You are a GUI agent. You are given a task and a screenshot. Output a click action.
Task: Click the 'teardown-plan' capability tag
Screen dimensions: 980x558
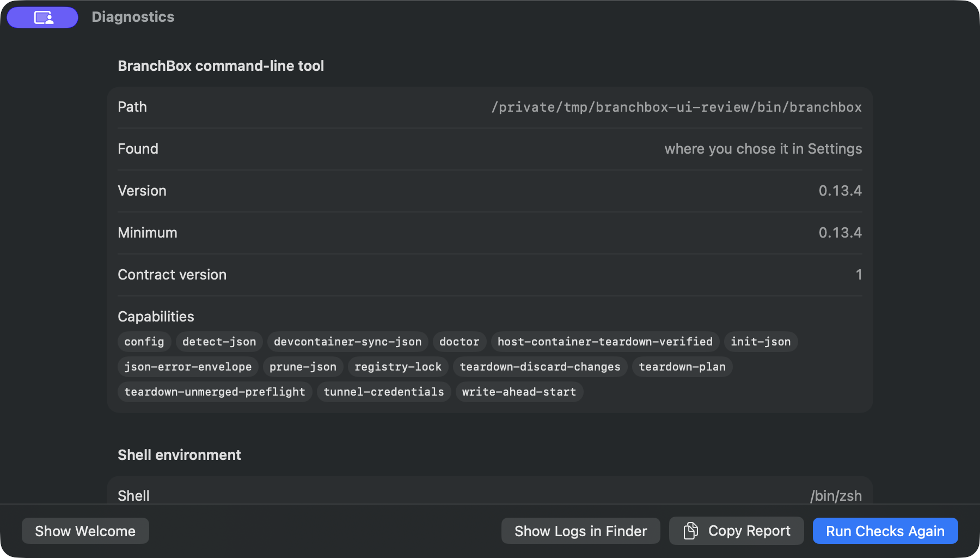tap(682, 367)
